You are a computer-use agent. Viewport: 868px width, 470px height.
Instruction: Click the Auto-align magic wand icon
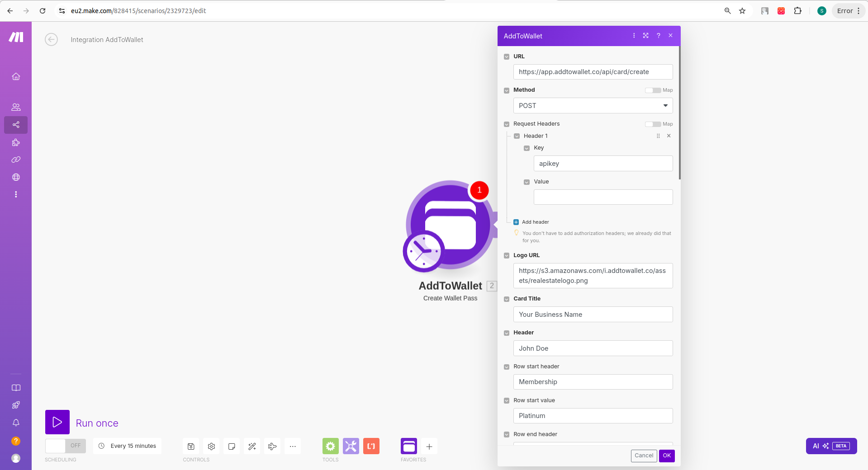(252, 446)
